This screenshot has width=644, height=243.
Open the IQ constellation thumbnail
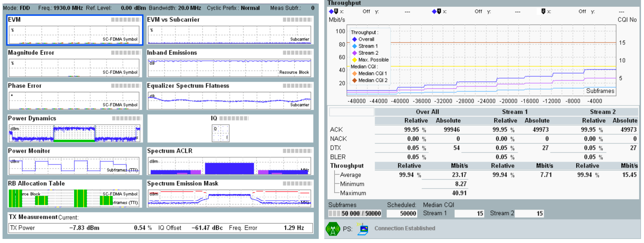pyautogui.click(x=221, y=133)
